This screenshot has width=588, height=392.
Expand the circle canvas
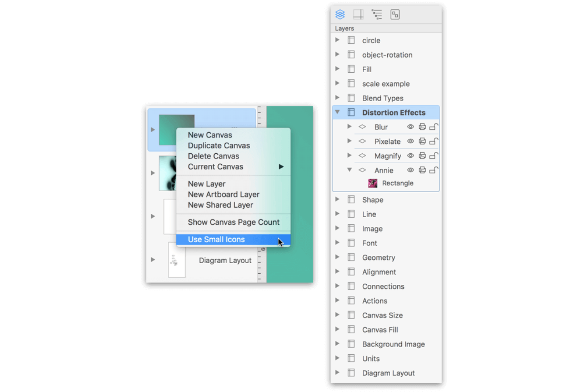click(337, 40)
